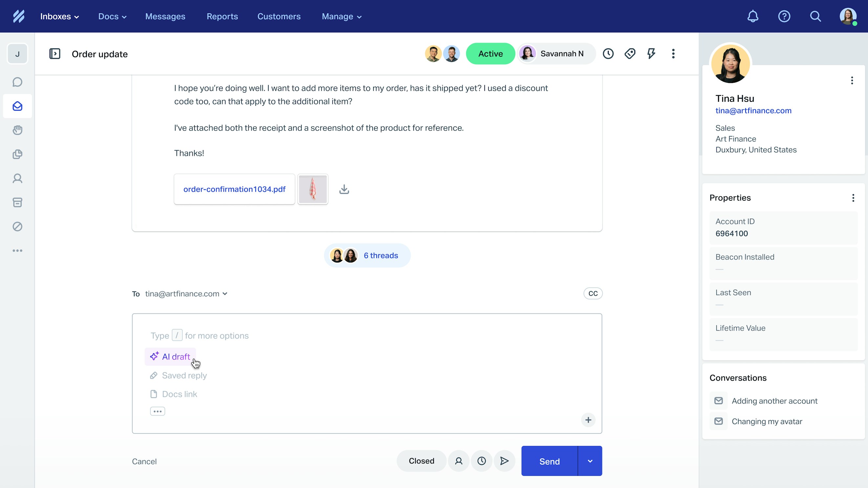
Task: Click the label/tag icon on conversation
Action: (629, 54)
